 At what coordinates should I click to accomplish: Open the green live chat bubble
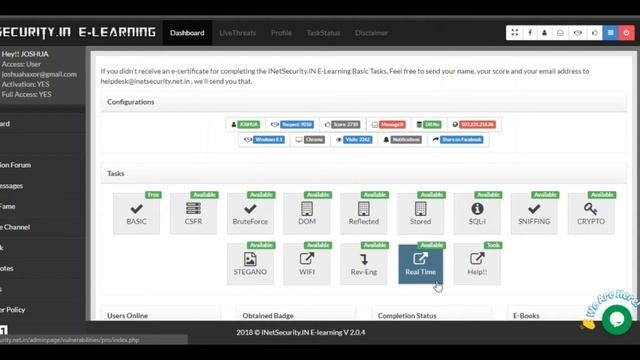pyautogui.click(x=617, y=320)
